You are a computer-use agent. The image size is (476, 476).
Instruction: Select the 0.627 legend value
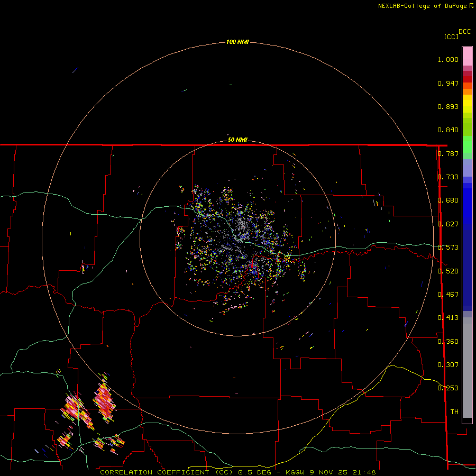(x=448, y=224)
